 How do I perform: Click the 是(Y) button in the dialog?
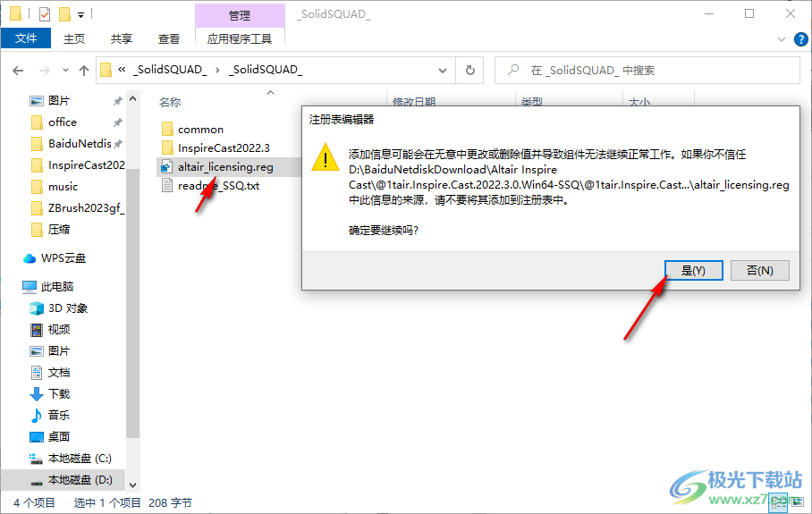pos(693,270)
